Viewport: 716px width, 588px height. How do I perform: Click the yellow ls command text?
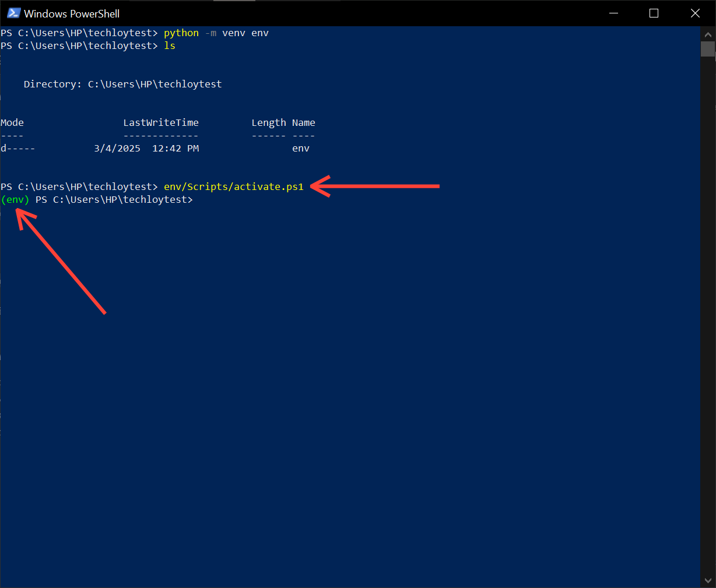pos(169,45)
